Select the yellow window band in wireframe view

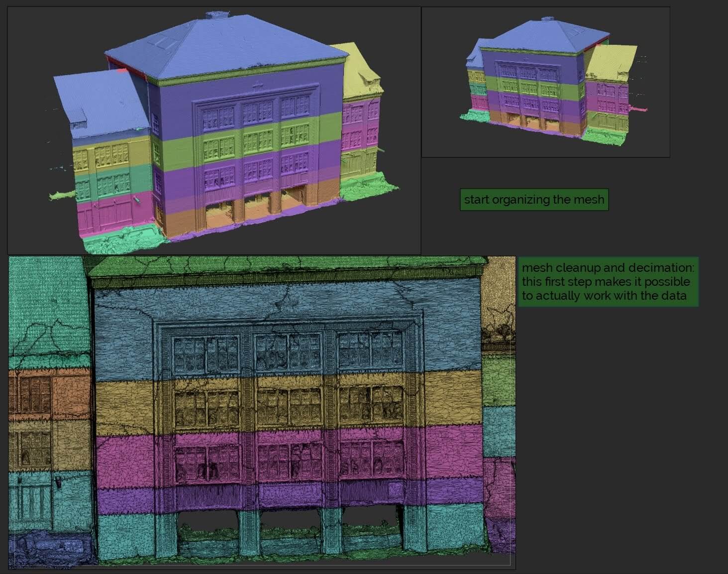click(124, 403)
